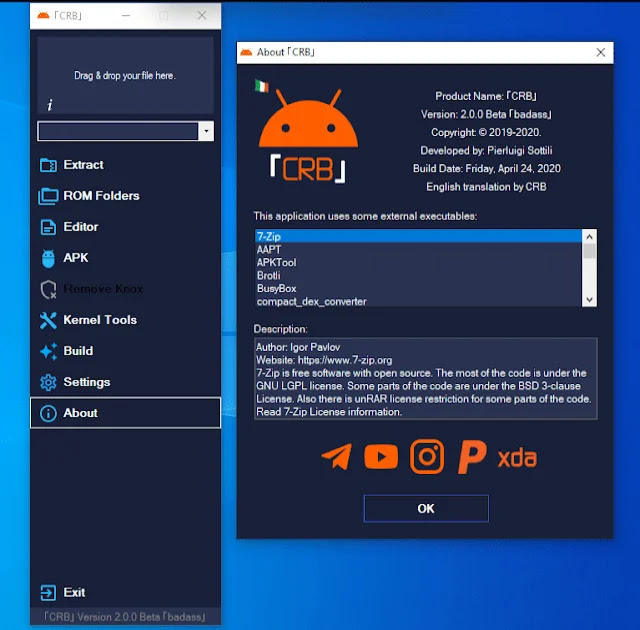Screen dimensions: 640x630
Task: Click the project combo box field
Action: (x=118, y=131)
